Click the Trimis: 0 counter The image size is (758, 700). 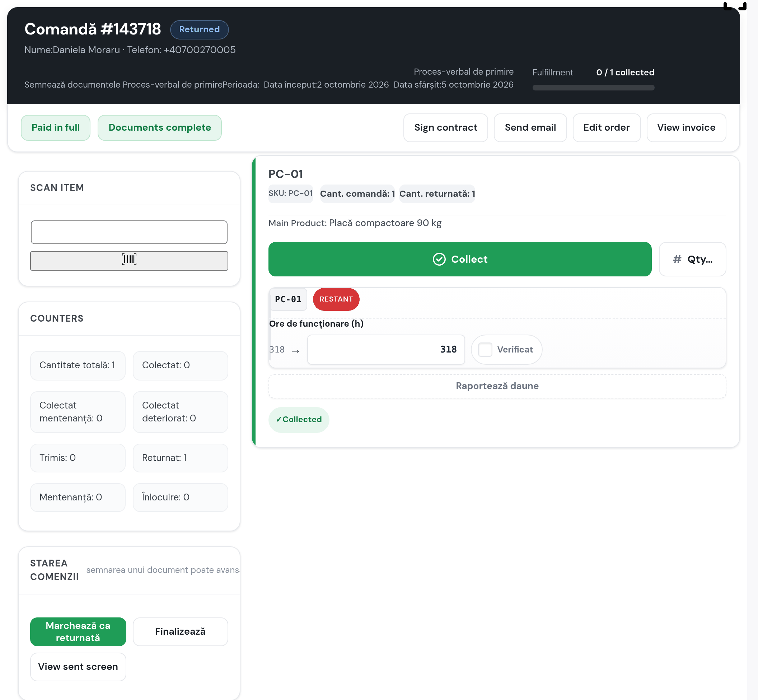(x=78, y=458)
